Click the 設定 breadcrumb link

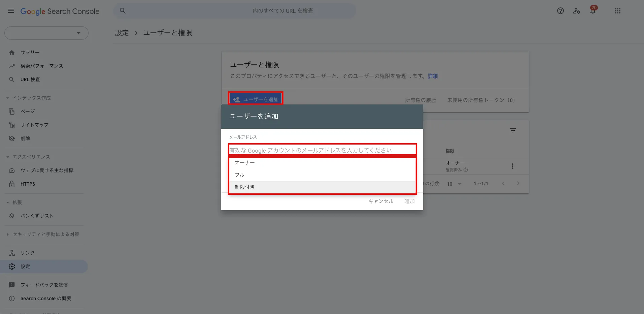pyautogui.click(x=122, y=33)
